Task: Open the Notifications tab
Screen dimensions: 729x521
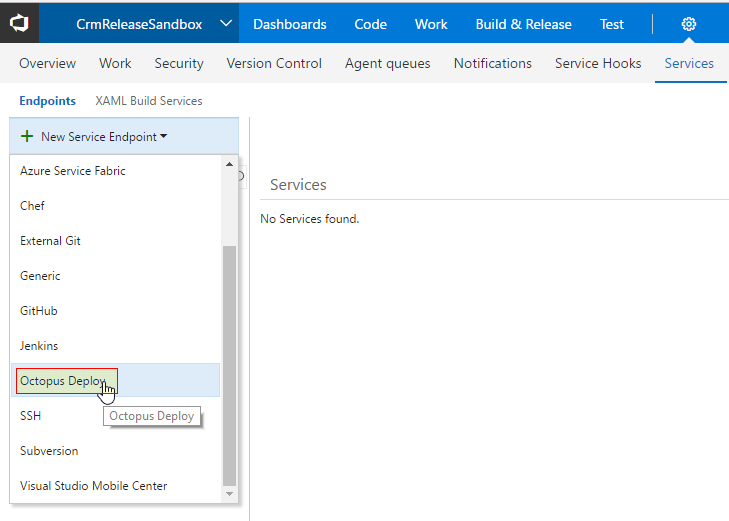Action: 492,63
